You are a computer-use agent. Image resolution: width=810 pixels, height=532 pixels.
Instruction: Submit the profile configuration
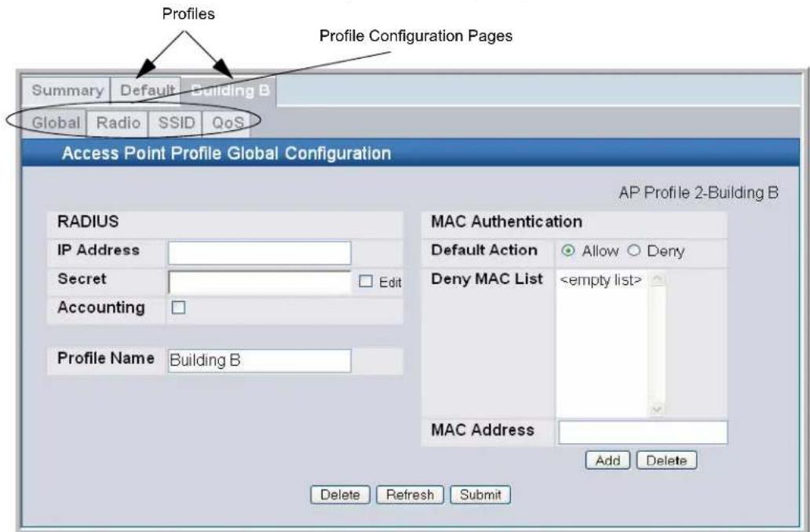click(480, 494)
